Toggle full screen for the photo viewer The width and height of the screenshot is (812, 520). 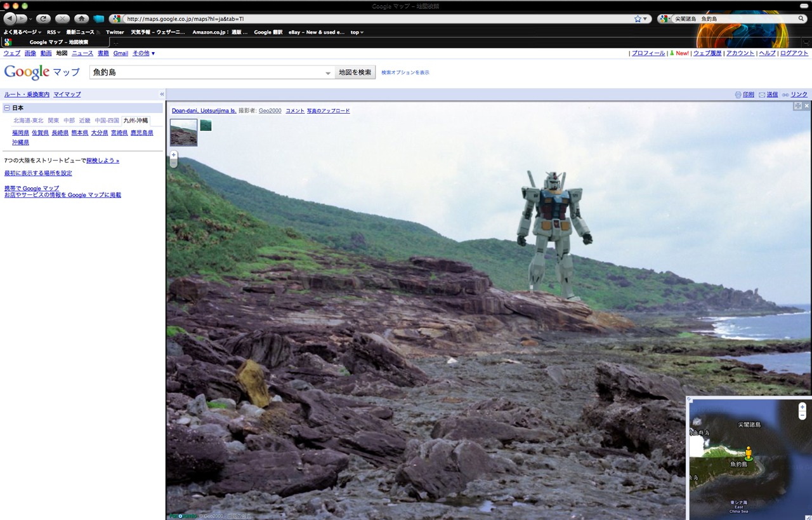(x=797, y=106)
